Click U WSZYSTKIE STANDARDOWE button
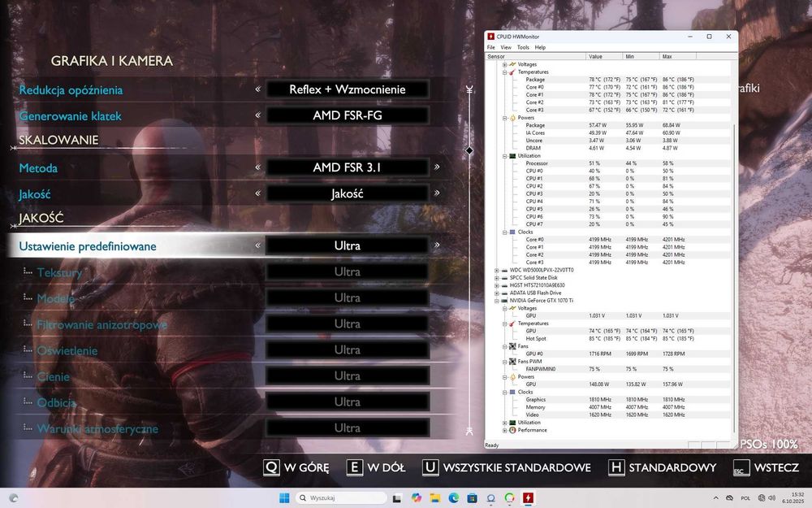 [x=507, y=467]
